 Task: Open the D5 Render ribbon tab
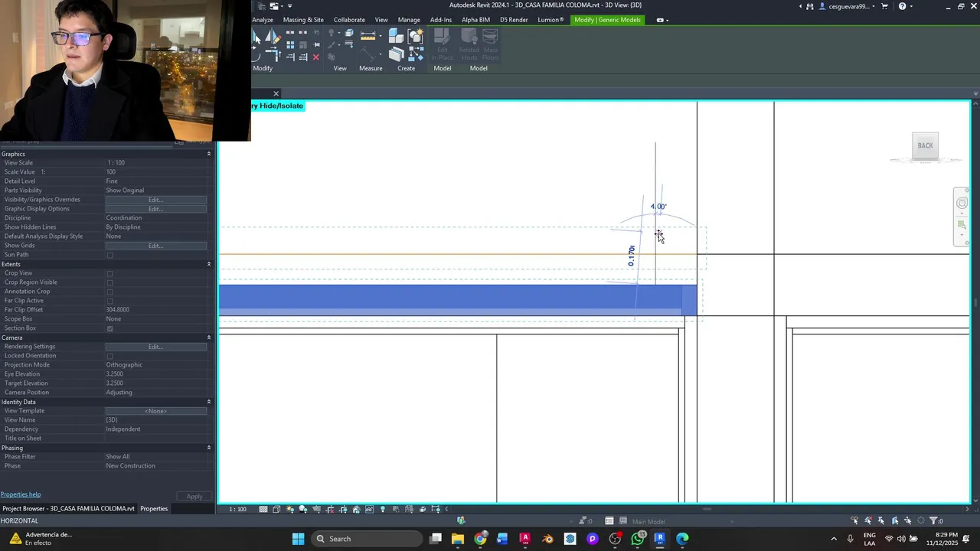514,20
